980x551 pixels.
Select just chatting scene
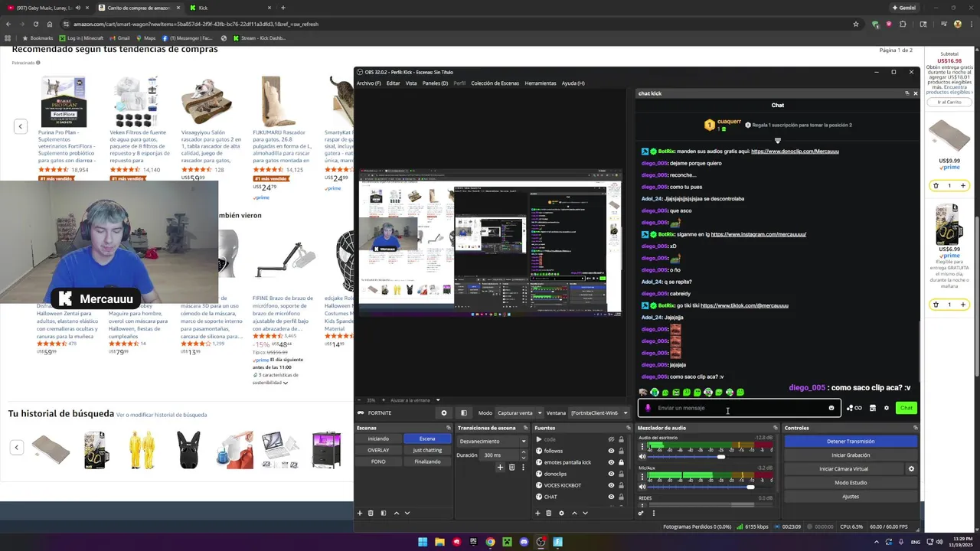[427, 450]
